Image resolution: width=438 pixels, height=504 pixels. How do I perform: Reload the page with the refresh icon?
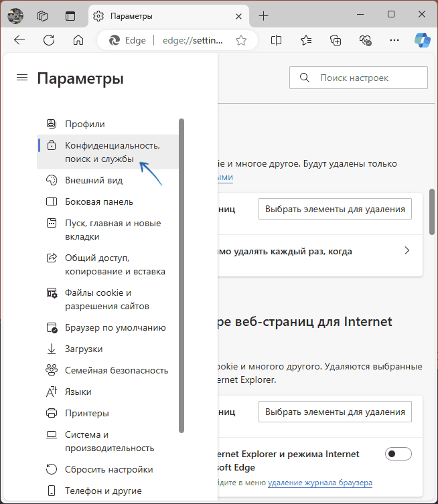pos(49,40)
